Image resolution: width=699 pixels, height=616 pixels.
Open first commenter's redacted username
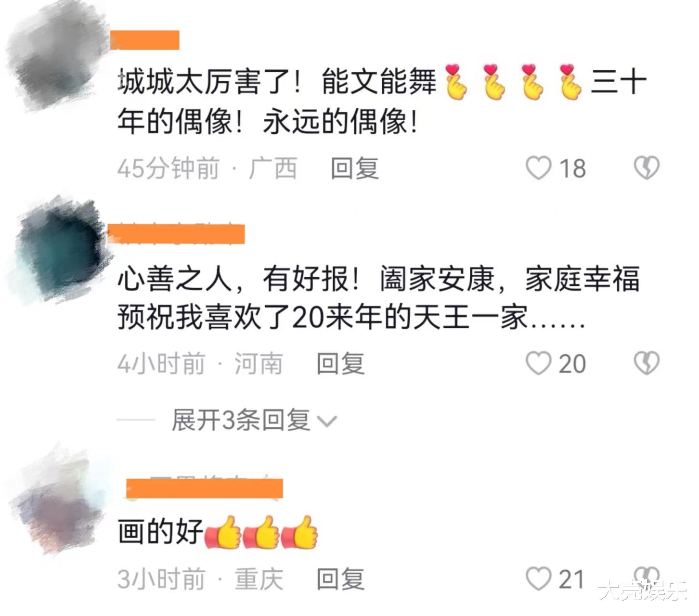click(145, 40)
